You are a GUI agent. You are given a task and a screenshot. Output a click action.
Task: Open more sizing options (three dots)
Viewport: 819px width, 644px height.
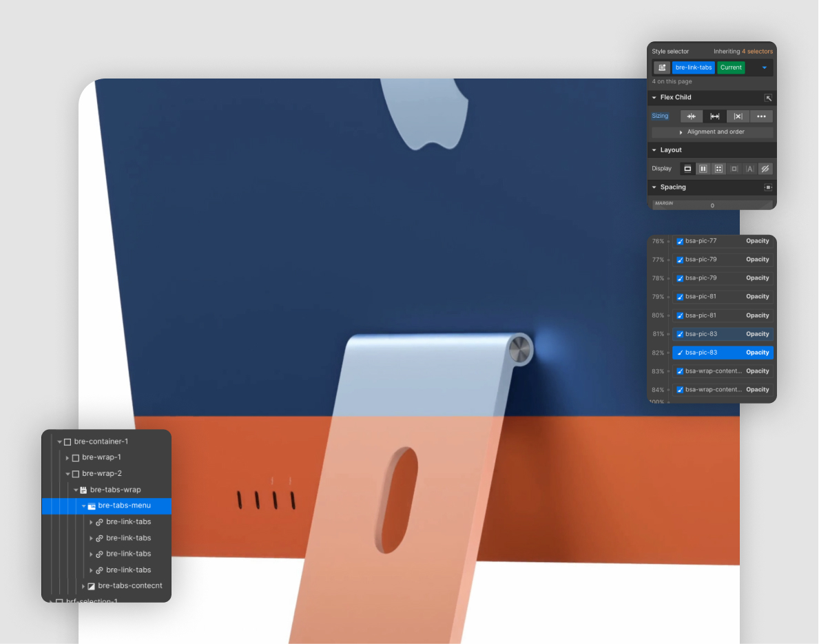tap(762, 116)
